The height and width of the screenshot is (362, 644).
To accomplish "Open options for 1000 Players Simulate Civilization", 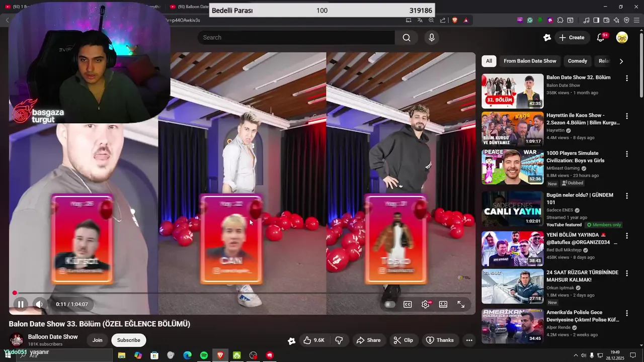I will (x=627, y=154).
